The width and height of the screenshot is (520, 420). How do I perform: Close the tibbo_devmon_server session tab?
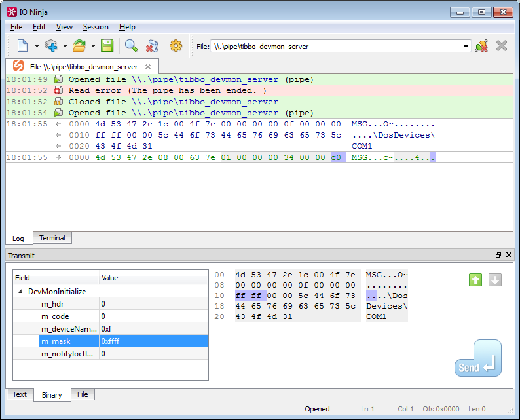point(148,67)
